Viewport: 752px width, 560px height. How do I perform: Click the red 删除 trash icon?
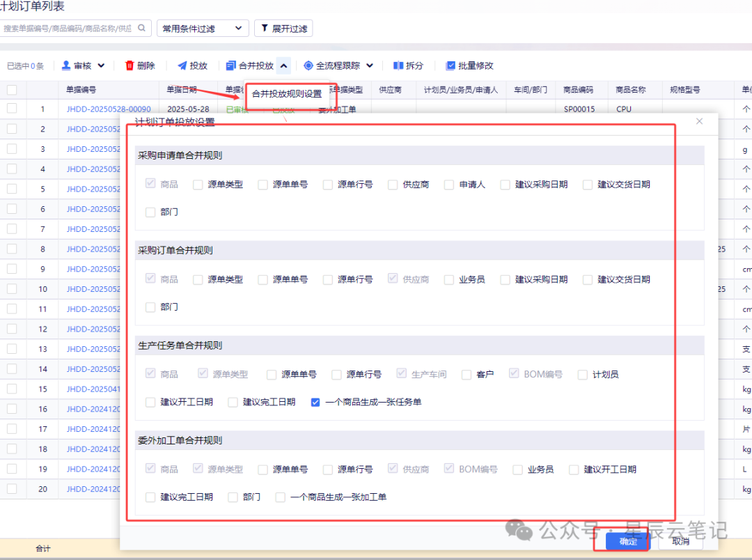(x=130, y=65)
